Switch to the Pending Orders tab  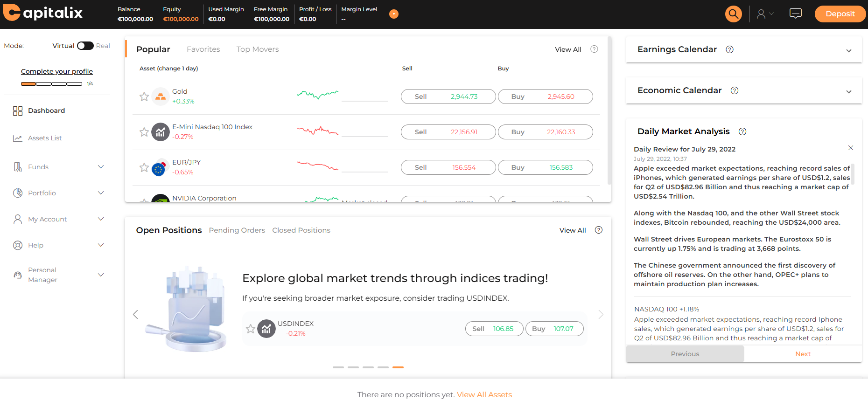pos(237,230)
